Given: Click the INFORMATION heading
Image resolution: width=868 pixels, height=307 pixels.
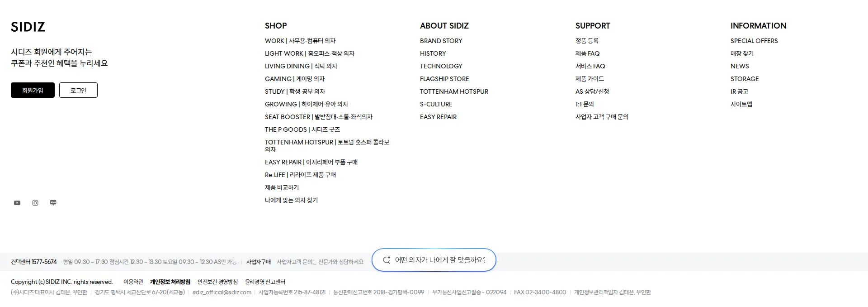Looking at the screenshot, I should click(758, 26).
